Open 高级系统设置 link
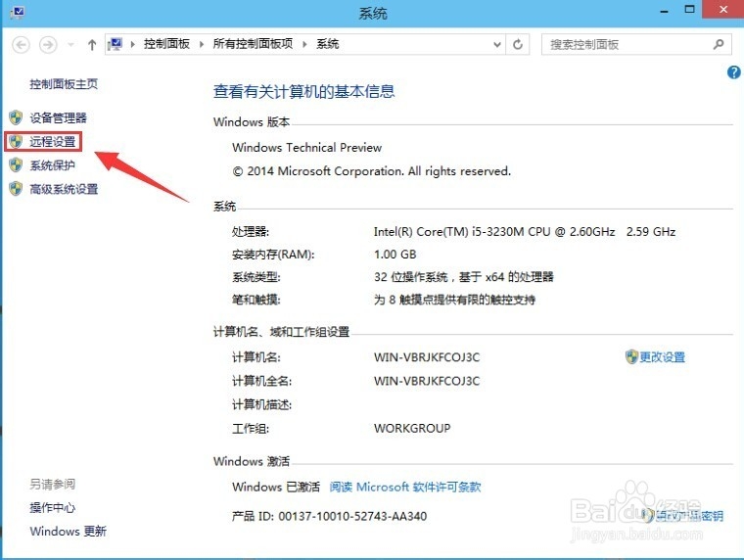Viewport: 744px width, 560px height. tap(64, 189)
